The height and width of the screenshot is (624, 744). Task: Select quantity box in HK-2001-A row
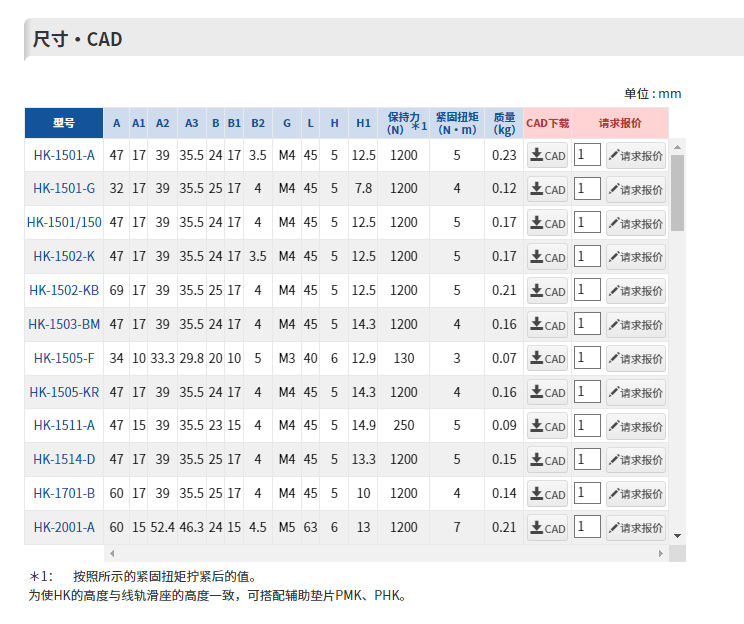click(x=587, y=526)
